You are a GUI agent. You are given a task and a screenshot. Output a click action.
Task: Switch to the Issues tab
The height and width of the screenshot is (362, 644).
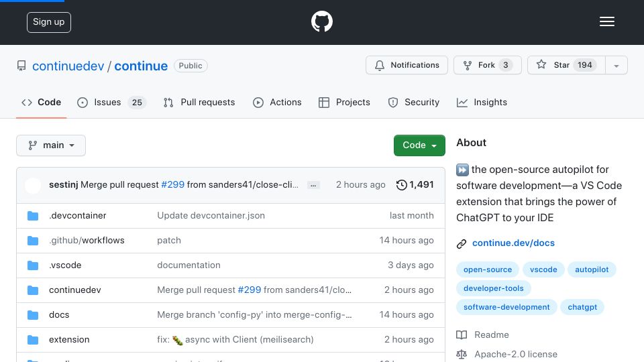pyautogui.click(x=111, y=102)
